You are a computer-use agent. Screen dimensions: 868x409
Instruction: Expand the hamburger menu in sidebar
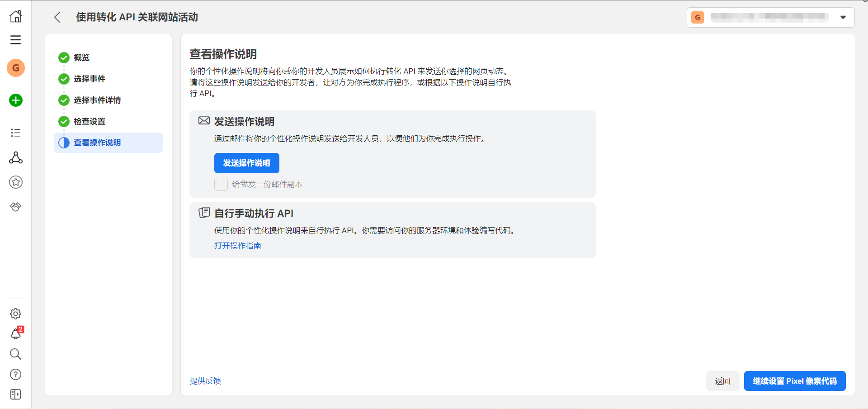click(x=16, y=40)
